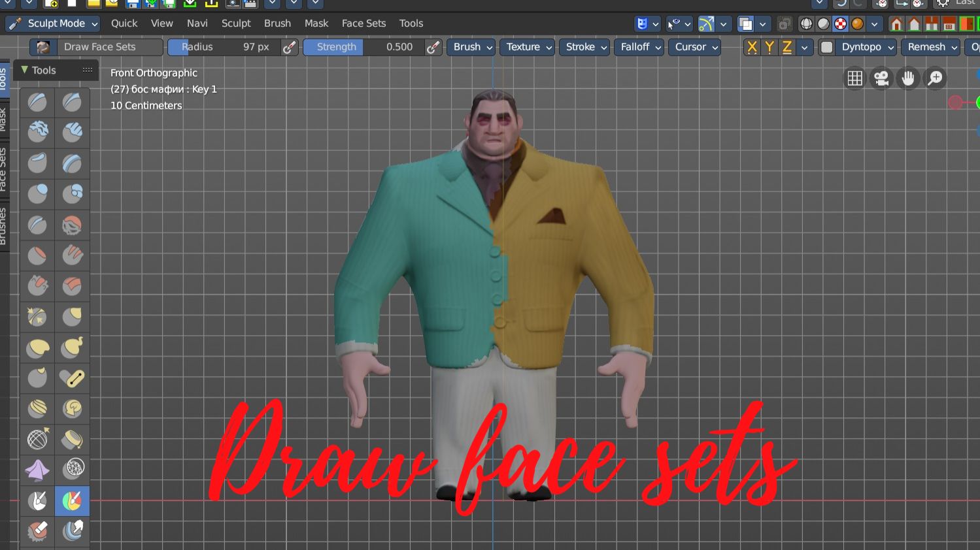The height and width of the screenshot is (550, 980).
Task: Click the Strength slider
Action: [x=363, y=47]
